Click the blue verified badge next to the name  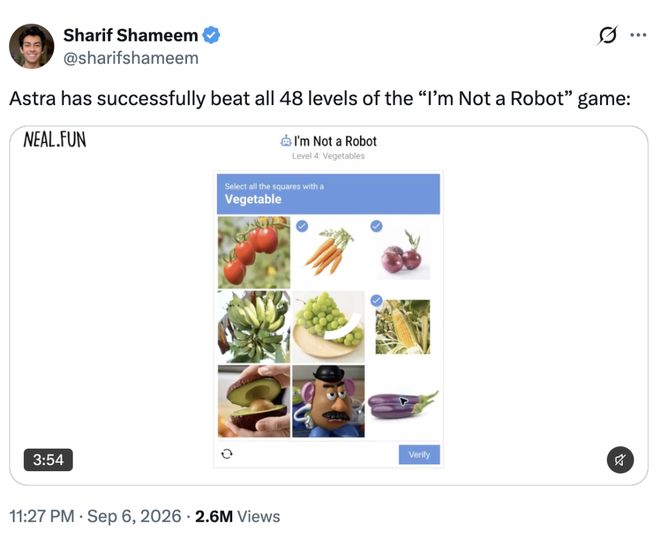click(211, 35)
